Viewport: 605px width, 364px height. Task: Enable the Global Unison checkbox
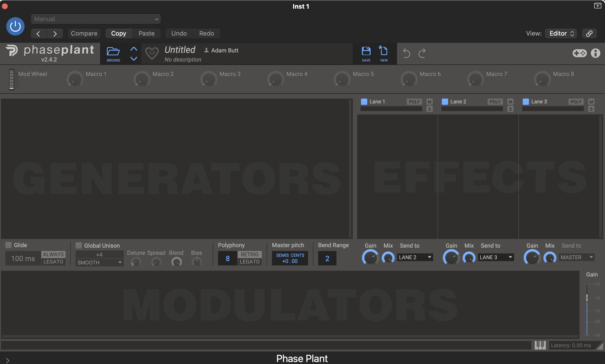tap(78, 245)
